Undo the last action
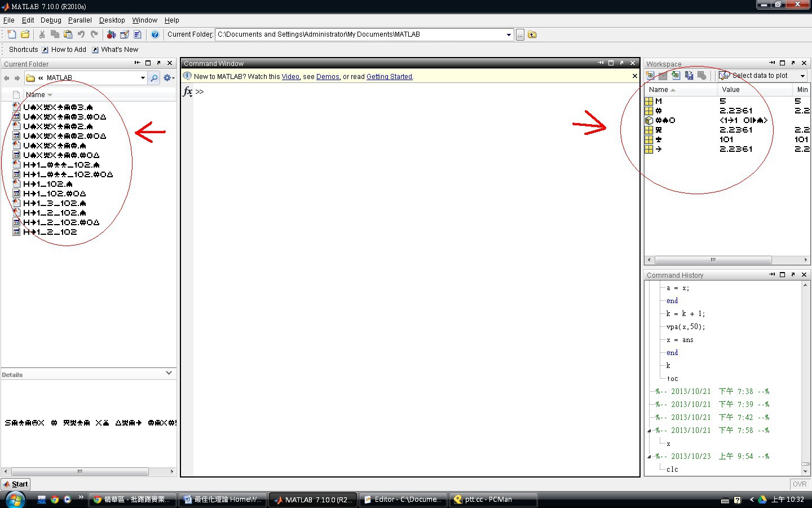The image size is (812, 508). pyautogui.click(x=81, y=34)
